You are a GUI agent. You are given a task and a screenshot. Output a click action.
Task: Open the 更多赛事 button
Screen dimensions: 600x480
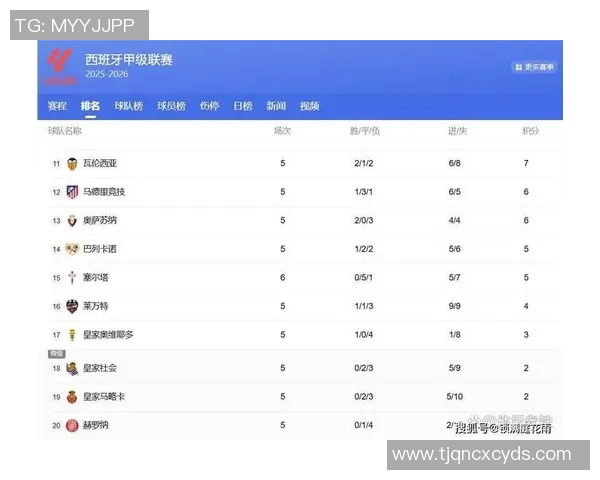pyautogui.click(x=534, y=67)
